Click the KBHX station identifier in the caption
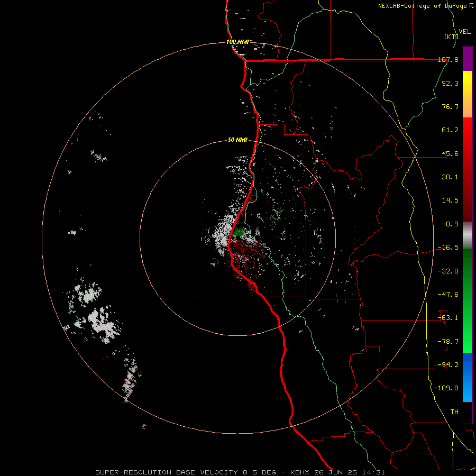 point(300,472)
